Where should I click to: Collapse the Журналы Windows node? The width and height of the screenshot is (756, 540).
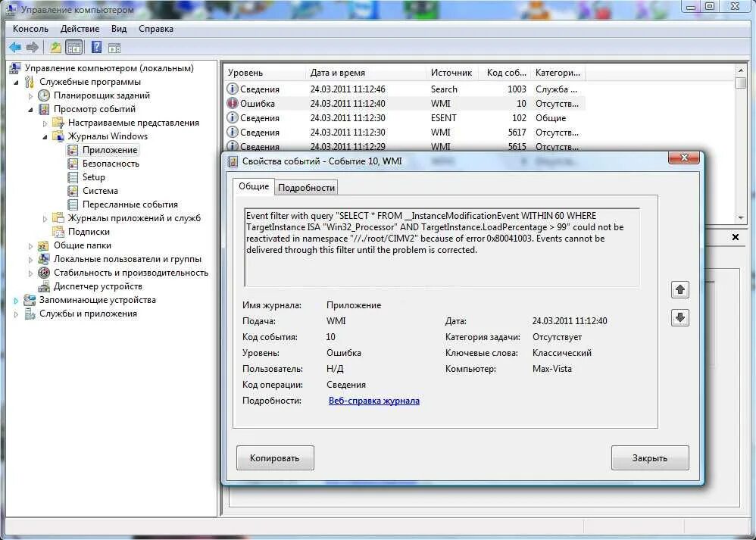tap(45, 137)
